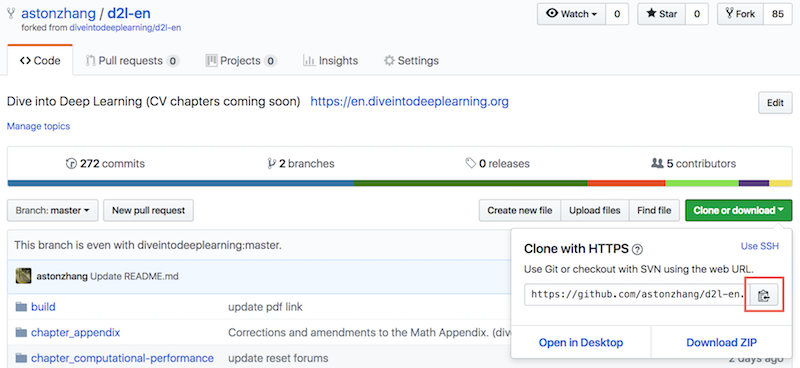The width and height of the screenshot is (800, 368).
Task: Open the Corrections and amendments commit message
Action: (369, 333)
